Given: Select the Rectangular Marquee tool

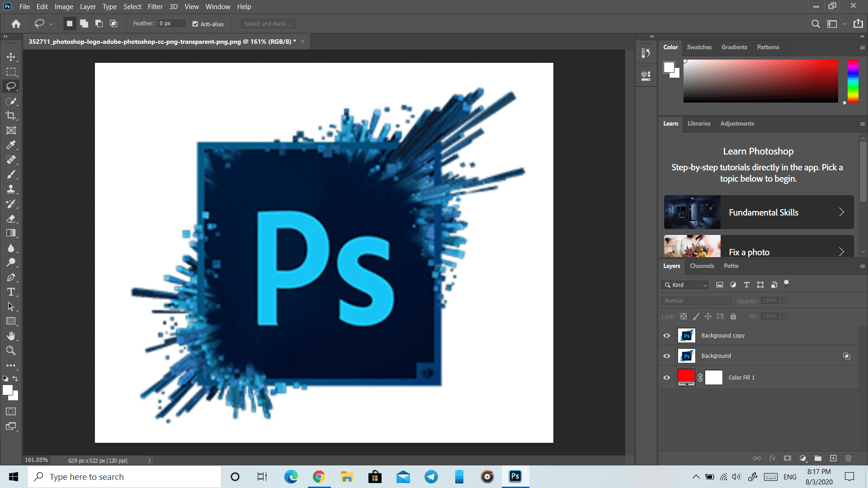Looking at the screenshot, I should click(11, 72).
